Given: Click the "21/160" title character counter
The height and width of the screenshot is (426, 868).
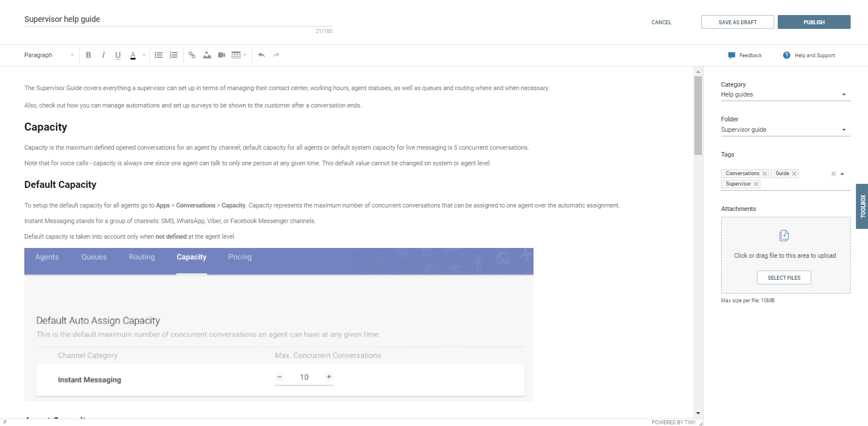Looking at the screenshot, I should tap(324, 31).
